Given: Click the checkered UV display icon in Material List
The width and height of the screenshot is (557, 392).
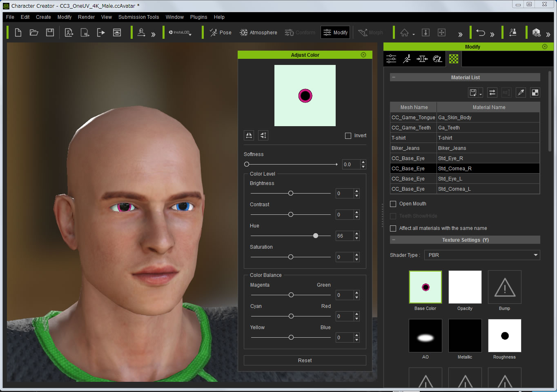Looking at the screenshot, I should 535,93.
